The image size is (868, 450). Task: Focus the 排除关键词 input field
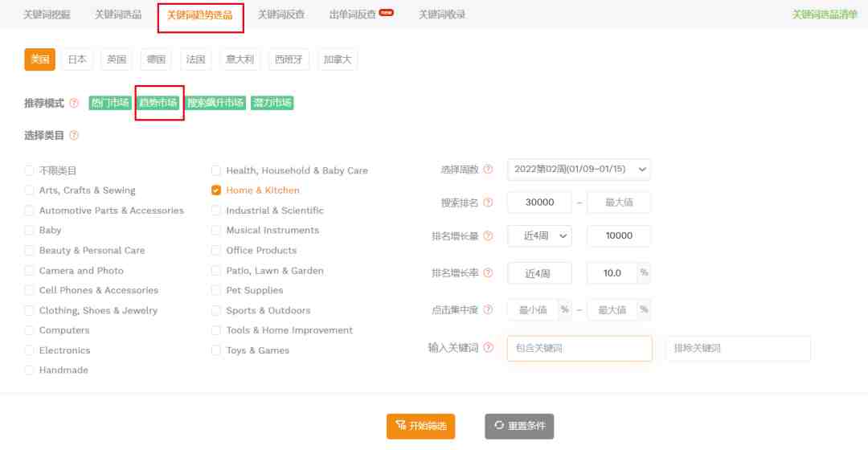point(738,348)
